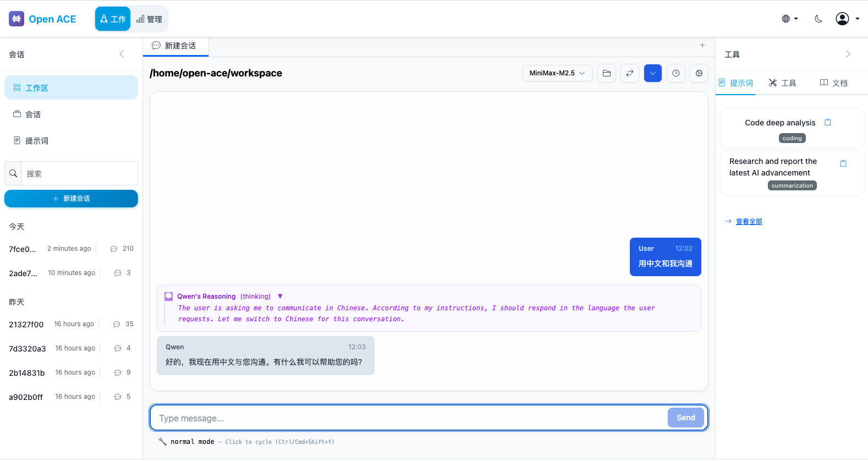The image size is (868, 461).
Task: Open session 2ade7... from today
Action: point(71,273)
